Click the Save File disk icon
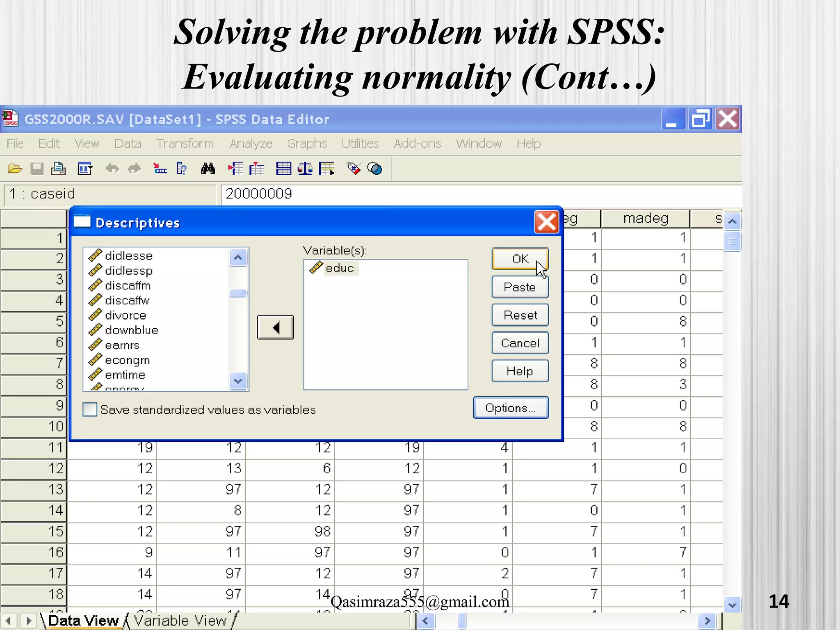The height and width of the screenshot is (630, 840). [x=37, y=169]
